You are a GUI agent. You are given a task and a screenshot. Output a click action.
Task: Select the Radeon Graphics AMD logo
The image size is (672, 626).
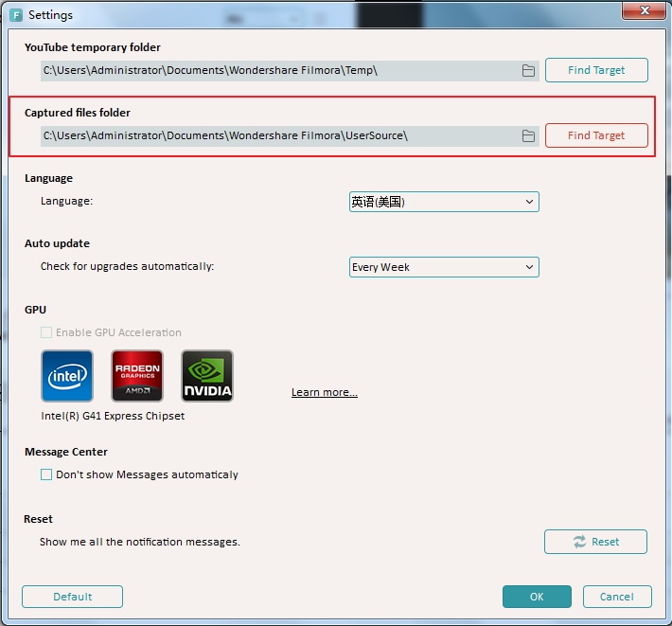coord(137,376)
